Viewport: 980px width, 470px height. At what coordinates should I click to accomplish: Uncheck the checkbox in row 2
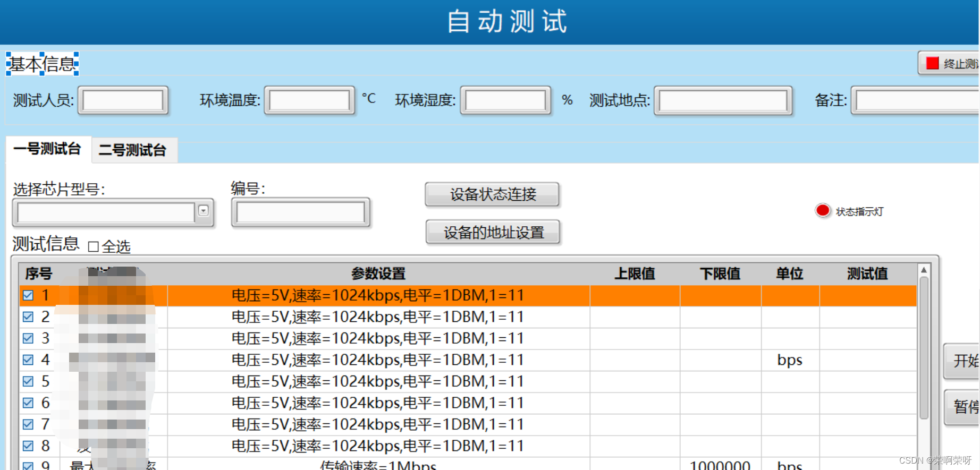[x=28, y=317]
